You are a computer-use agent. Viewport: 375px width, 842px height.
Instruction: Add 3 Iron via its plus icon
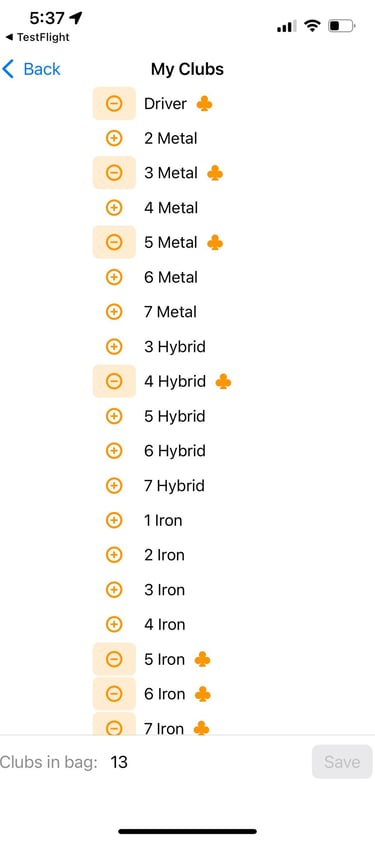[x=114, y=590]
